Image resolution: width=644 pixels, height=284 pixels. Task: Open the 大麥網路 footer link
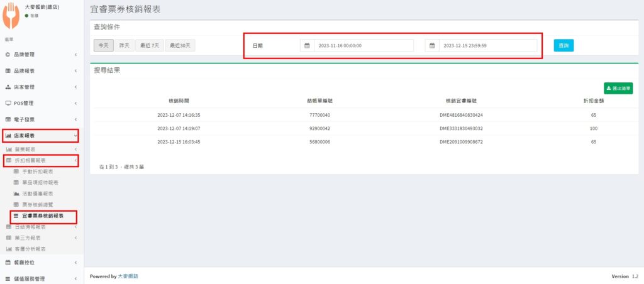coord(128,276)
